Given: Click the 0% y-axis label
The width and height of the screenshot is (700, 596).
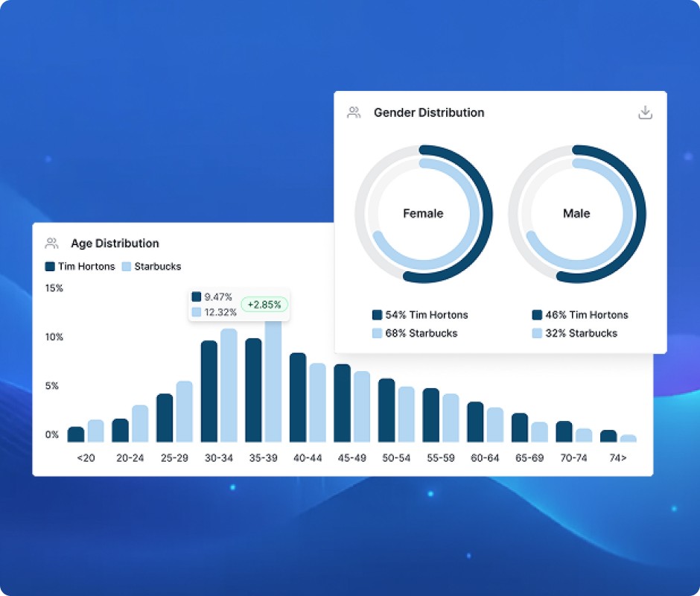Looking at the screenshot, I should (x=52, y=435).
